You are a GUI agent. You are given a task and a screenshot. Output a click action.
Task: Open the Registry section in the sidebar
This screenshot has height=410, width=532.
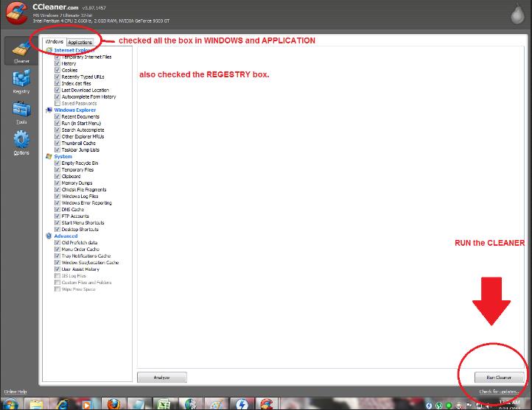(x=21, y=81)
